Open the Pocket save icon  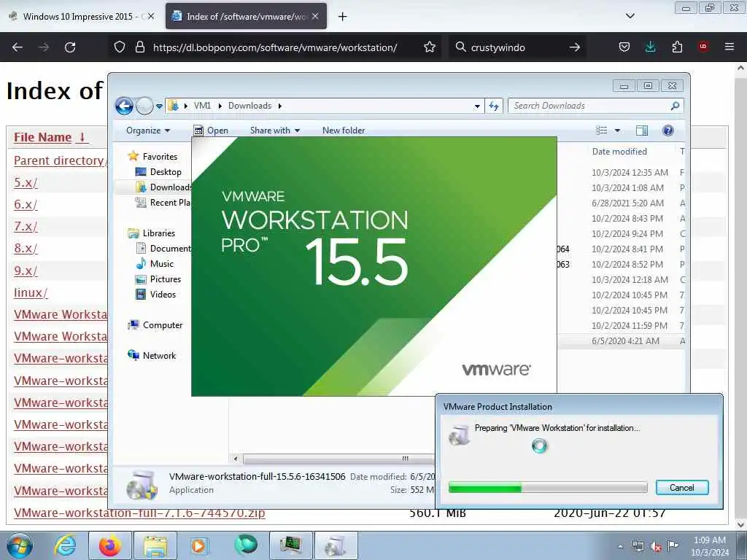coord(624,47)
